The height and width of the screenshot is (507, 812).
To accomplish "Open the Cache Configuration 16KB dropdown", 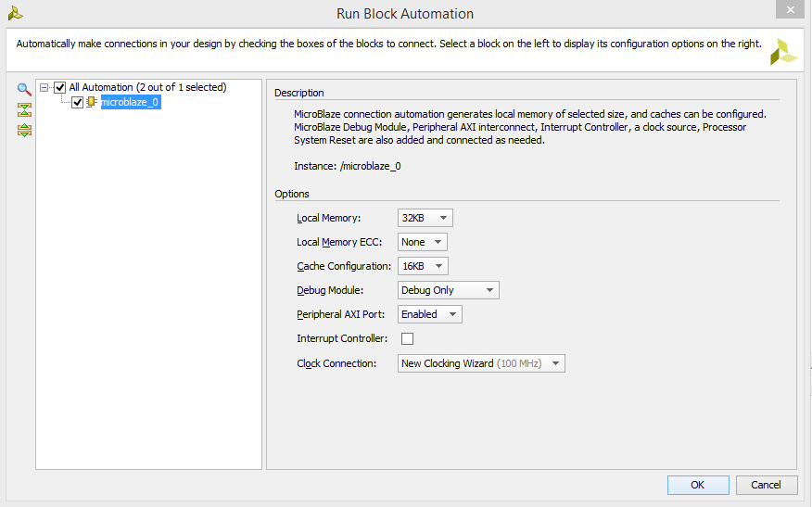I will coord(423,266).
